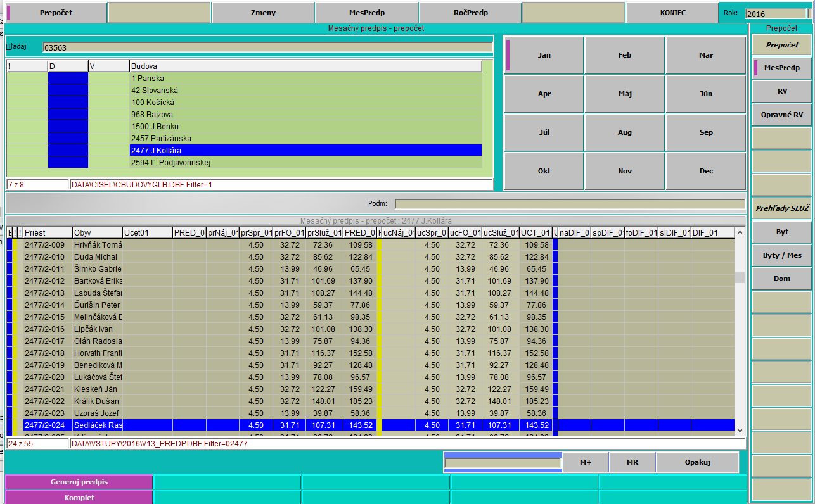
Task: Select building row 1 Panska
Action: (244, 79)
